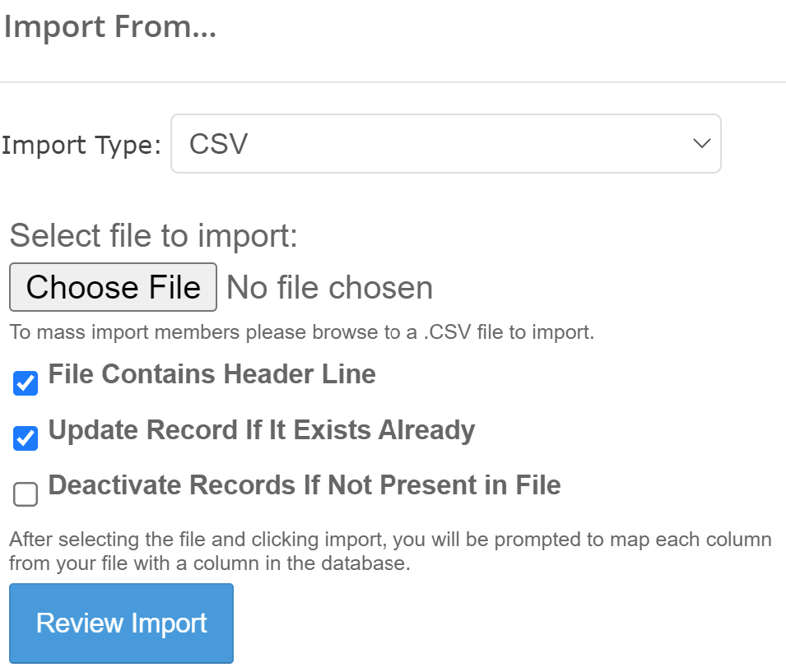The height and width of the screenshot is (672, 786).
Task: Click the Import From heading
Action: coord(110,26)
